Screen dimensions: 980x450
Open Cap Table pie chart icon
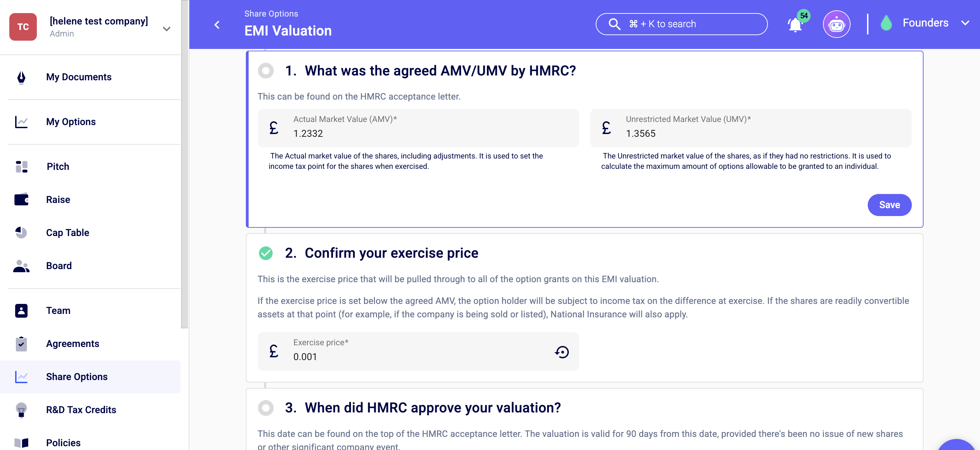(x=21, y=232)
